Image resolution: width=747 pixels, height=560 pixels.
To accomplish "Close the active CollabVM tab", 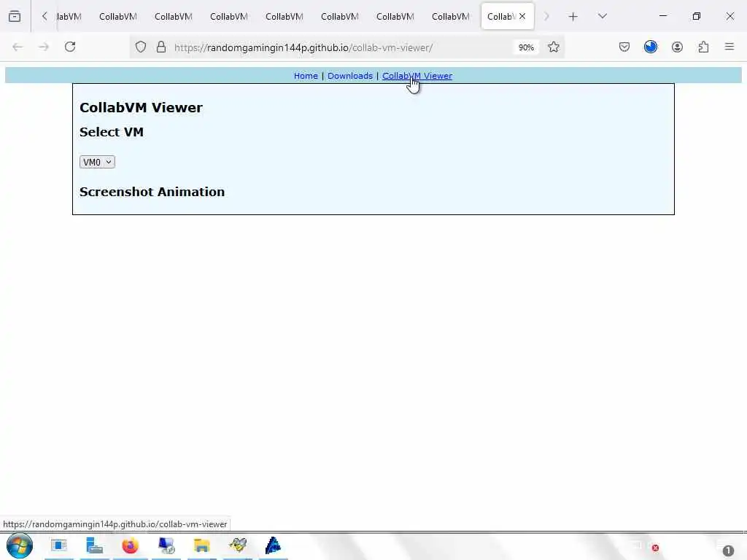I will tap(522, 16).
